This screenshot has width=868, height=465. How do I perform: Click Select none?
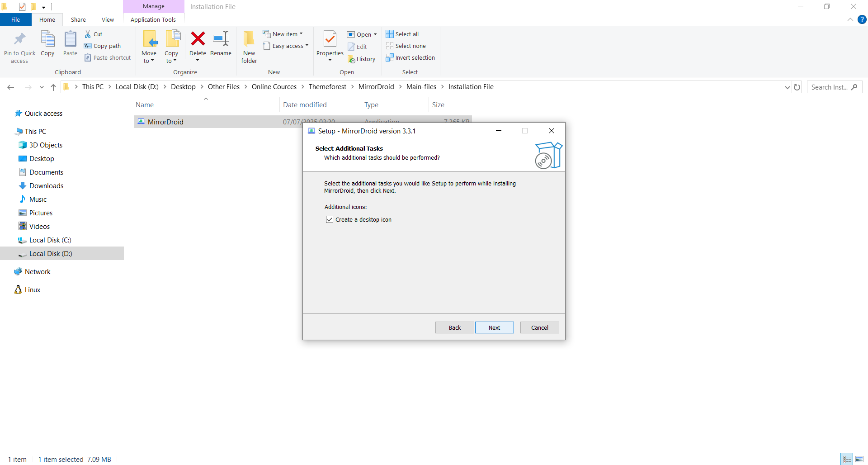click(406, 46)
